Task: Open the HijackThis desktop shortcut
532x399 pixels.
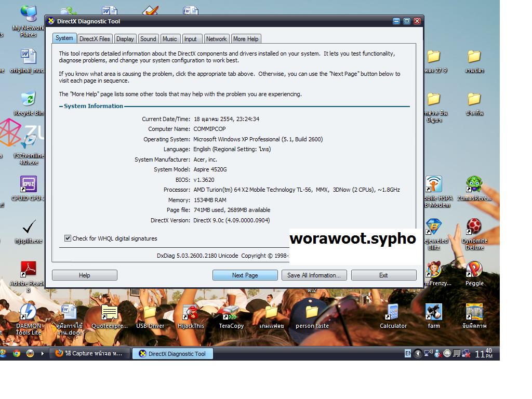Action: coord(191,313)
